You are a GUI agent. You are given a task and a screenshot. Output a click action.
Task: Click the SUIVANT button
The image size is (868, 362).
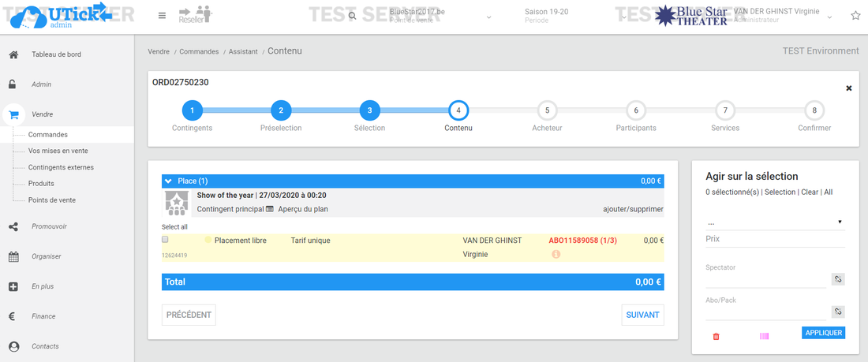coord(642,315)
